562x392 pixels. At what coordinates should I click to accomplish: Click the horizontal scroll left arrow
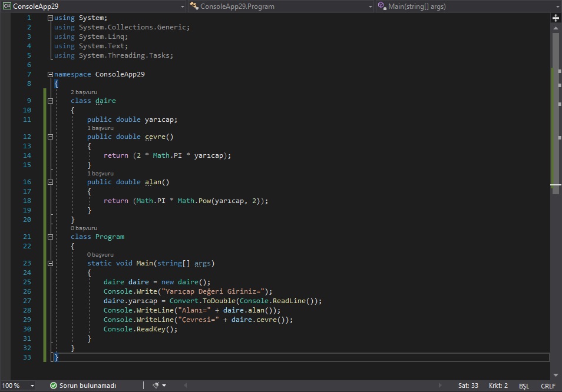pos(186,386)
